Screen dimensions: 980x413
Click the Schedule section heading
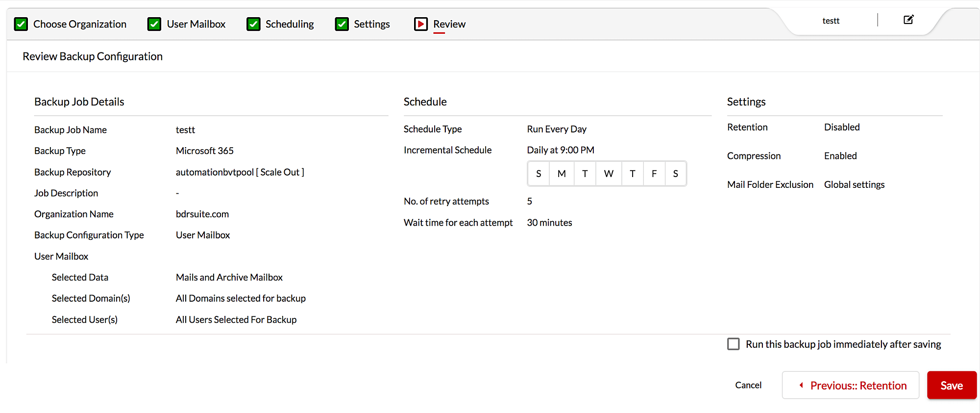coord(425,102)
